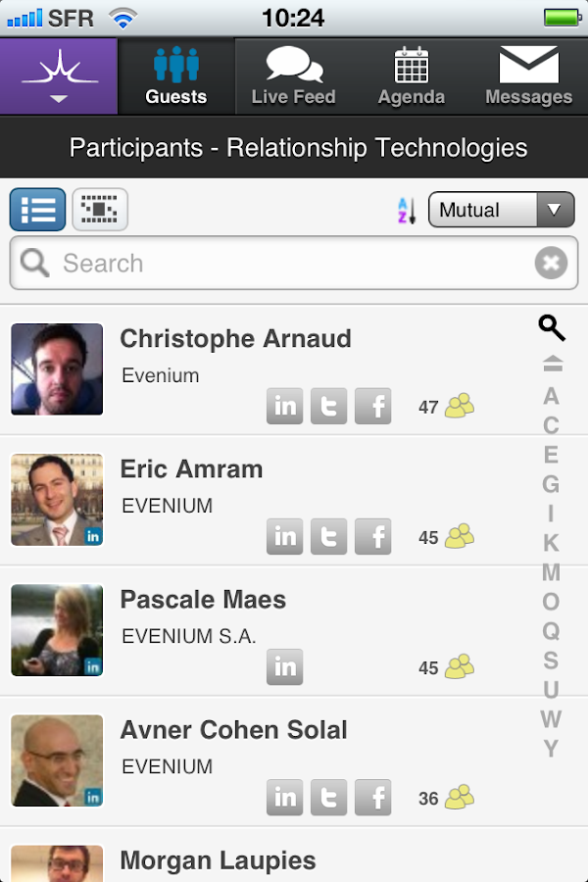The height and width of the screenshot is (882, 588).
Task: Open the Messages section
Action: point(528,75)
